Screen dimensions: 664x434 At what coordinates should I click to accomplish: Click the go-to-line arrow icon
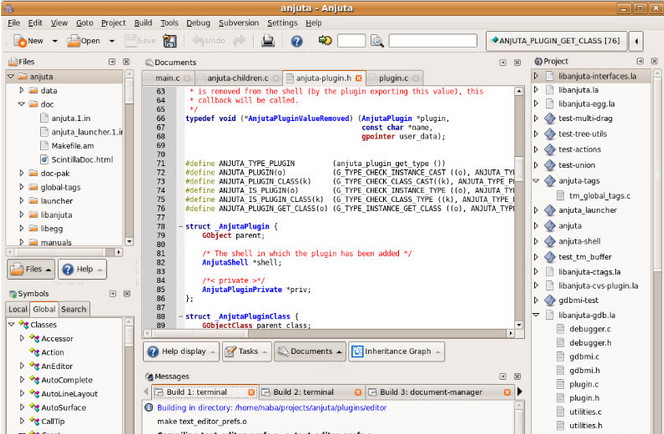325,40
